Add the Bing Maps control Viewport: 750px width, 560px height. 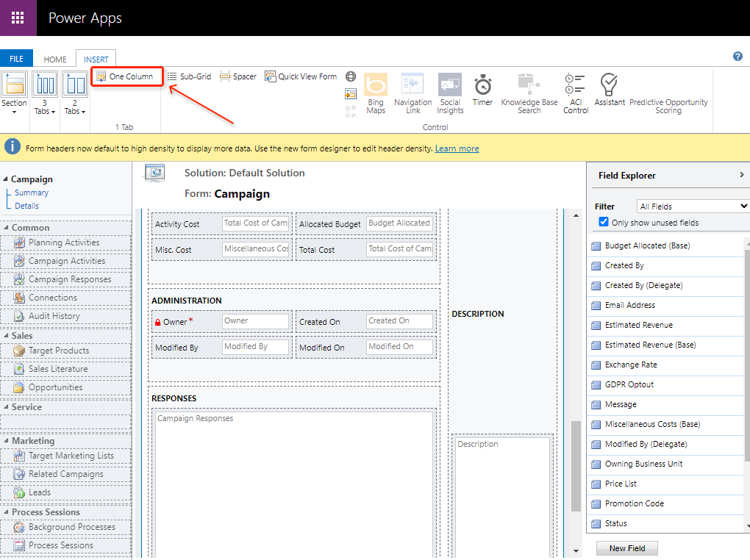coord(376,93)
